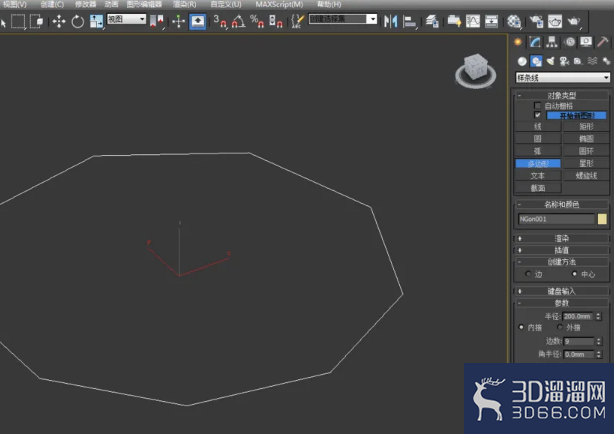
Task: Toggle the 3D snaps icon
Action: [x=220, y=21]
